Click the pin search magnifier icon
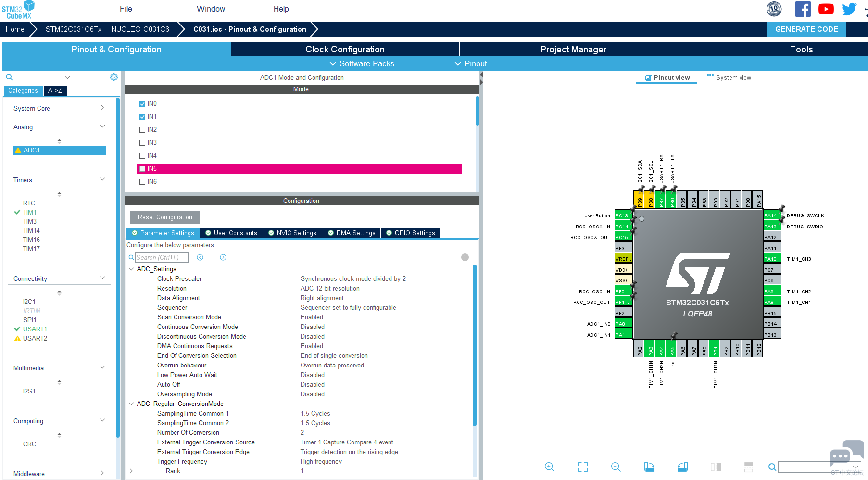The height and width of the screenshot is (480, 868). (x=772, y=467)
